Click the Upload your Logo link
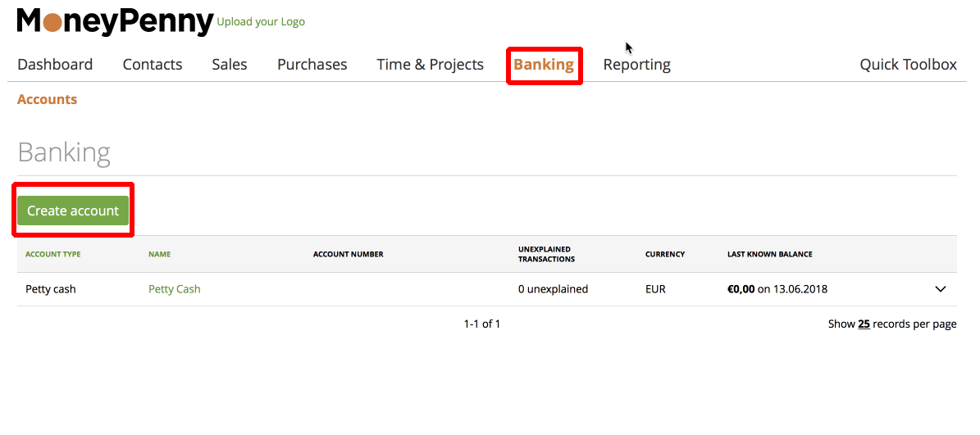 click(261, 22)
